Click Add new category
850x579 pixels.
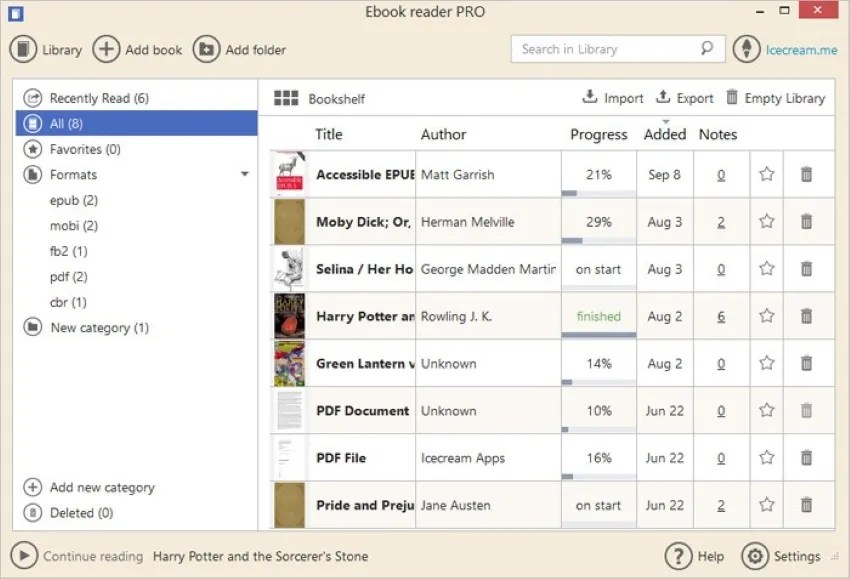97,487
